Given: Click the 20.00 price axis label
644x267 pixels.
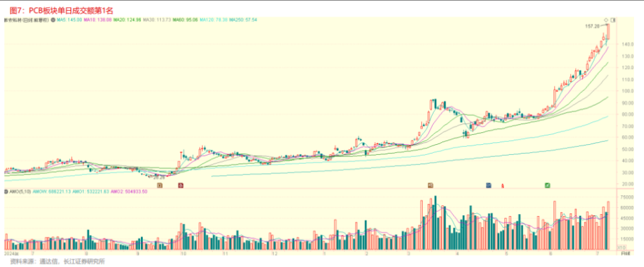Looking at the screenshot, I should point(629,184).
